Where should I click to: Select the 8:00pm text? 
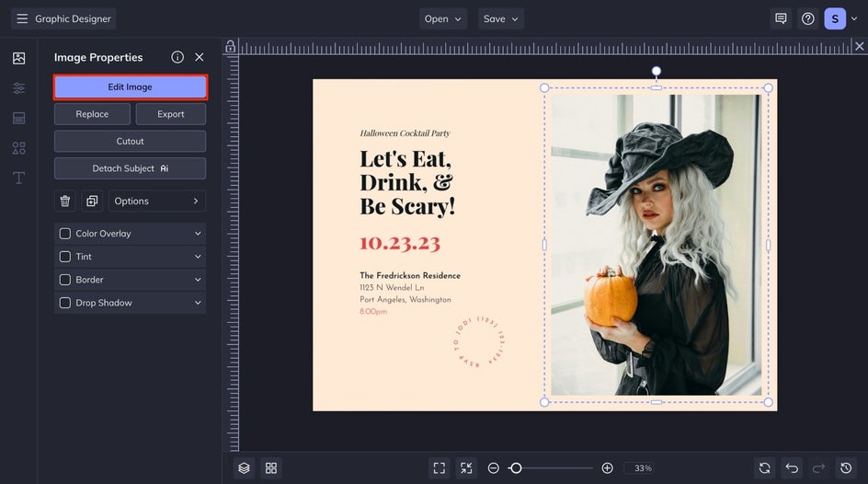(x=373, y=312)
